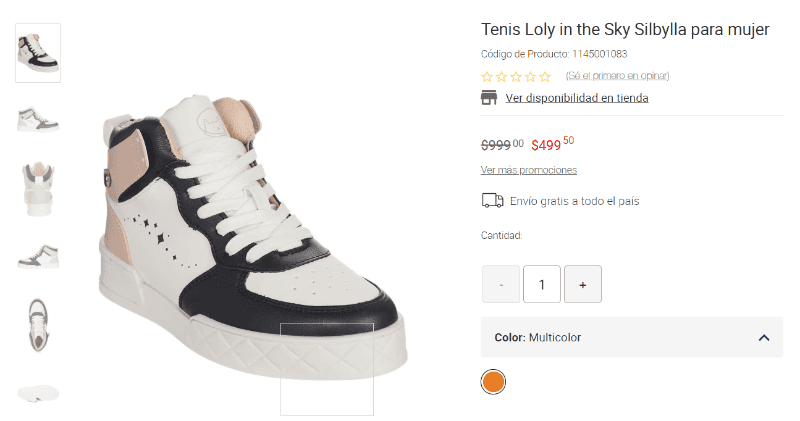Click Sé el primero en opinar link
This screenshot has width=800, height=421.
click(x=617, y=76)
